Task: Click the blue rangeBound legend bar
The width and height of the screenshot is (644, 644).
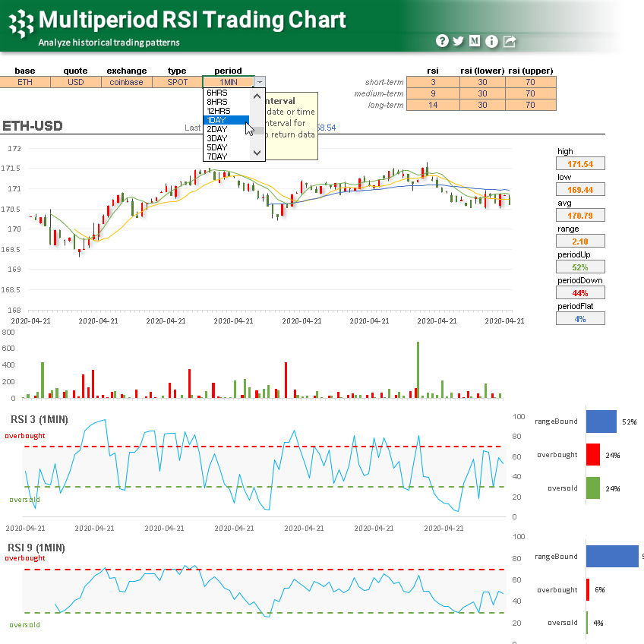Action: [601, 421]
